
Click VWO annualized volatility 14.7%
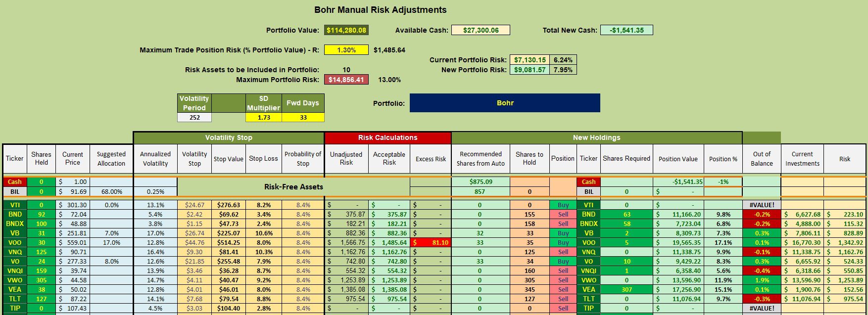pyautogui.click(x=155, y=280)
